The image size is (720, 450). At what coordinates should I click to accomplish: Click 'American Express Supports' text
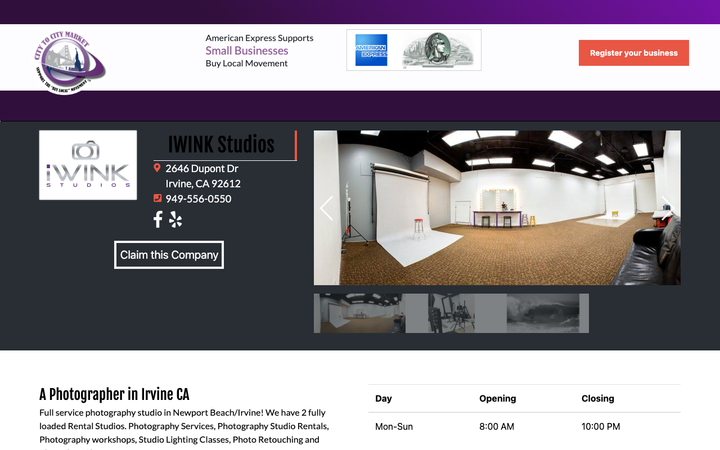[x=259, y=38]
